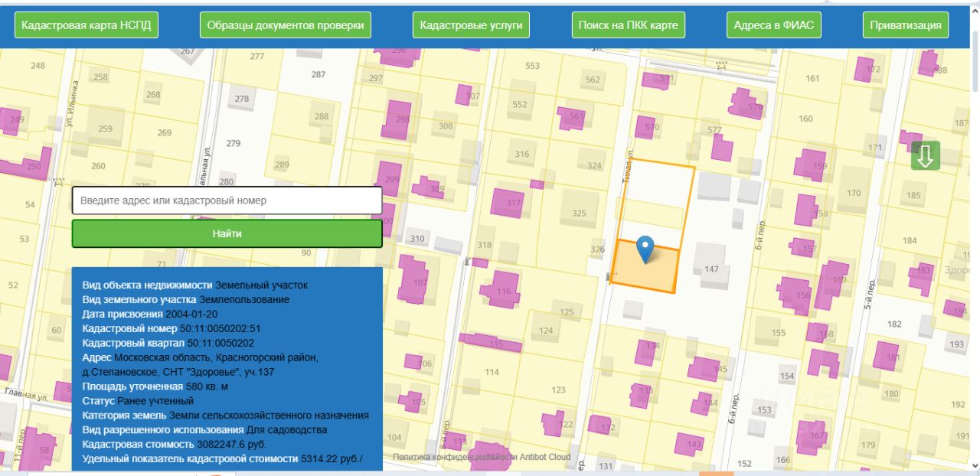Click the Приватизация button
Viewport: 980px width, 476px height.
click(x=906, y=25)
